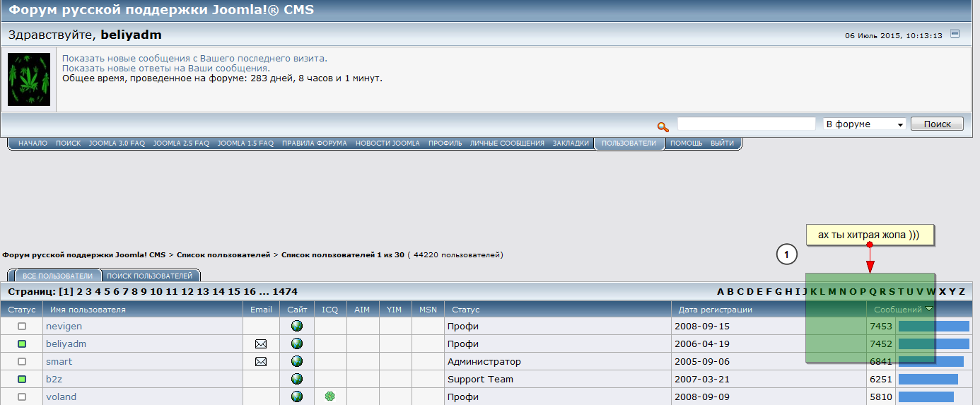Filter users by letter A
This screenshot has height=405, width=980.
pos(721,292)
